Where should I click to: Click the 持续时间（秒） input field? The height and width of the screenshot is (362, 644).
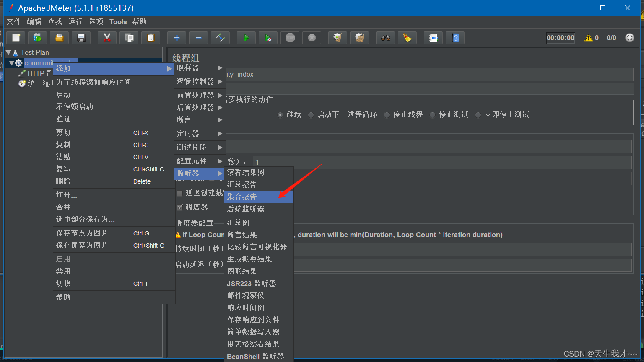click(x=462, y=249)
